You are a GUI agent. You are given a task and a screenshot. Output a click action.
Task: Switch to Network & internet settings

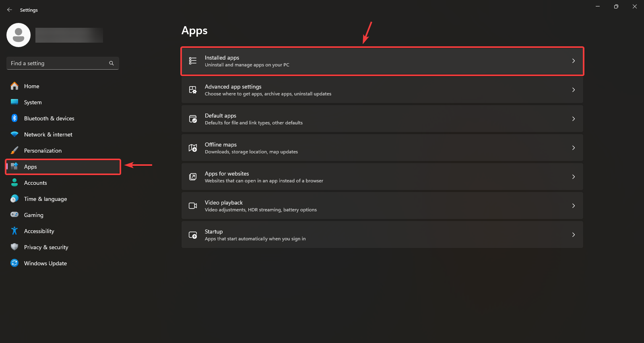[x=48, y=134]
